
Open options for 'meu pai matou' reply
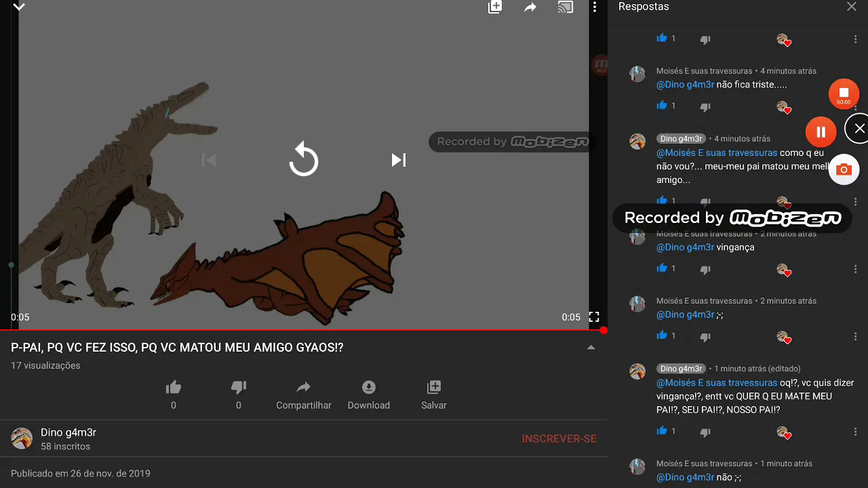(856, 201)
